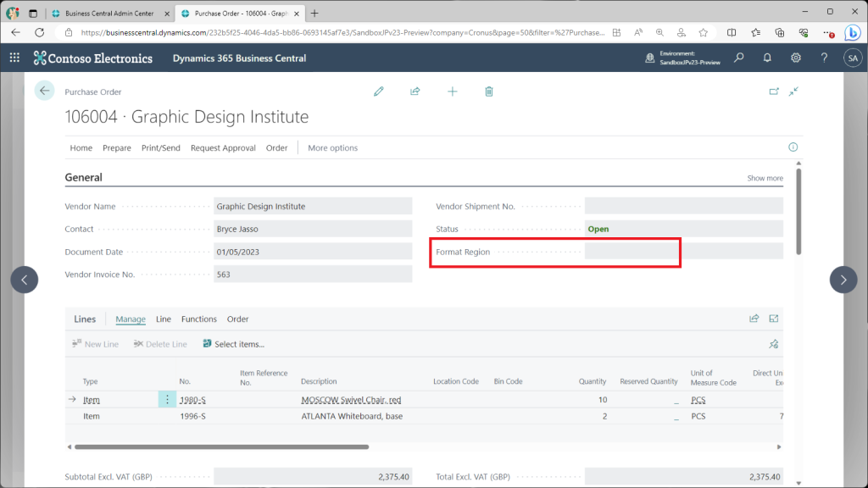Open notifications bell icon
This screenshot has width=868, height=488.
click(767, 58)
